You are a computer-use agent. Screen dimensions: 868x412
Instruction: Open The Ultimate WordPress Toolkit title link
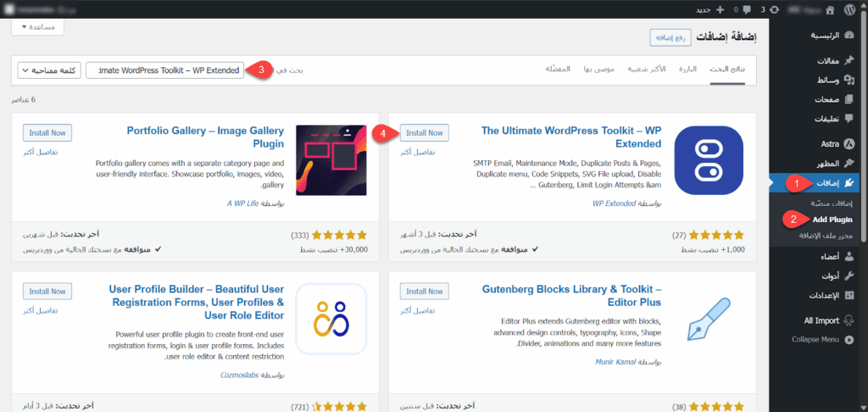point(571,137)
